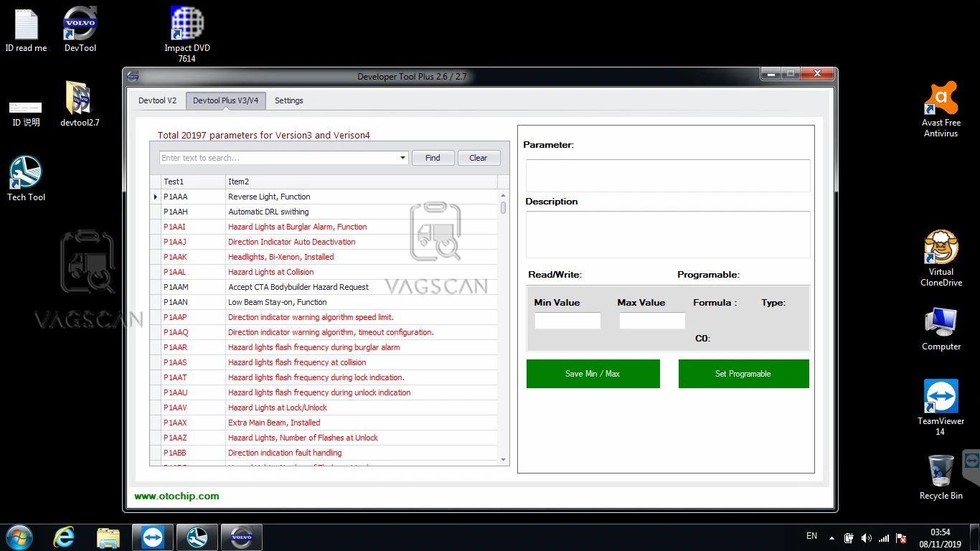This screenshot has height=551, width=980.
Task: Open Windows Explorer from the taskbar
Action: click(108, 537)
